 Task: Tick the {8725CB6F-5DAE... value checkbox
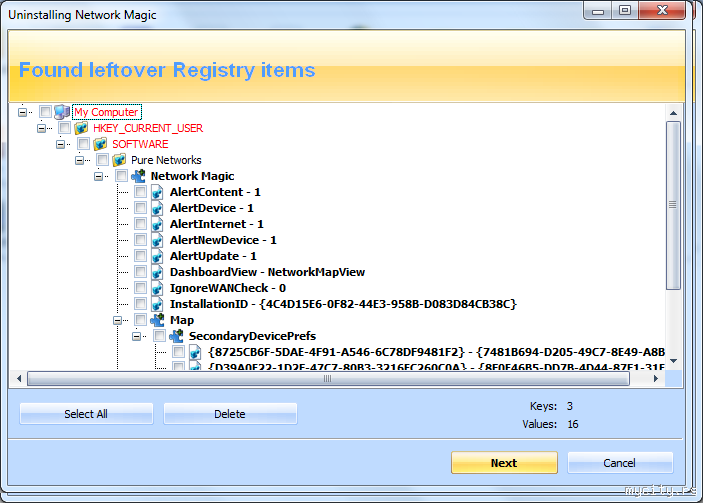coord(178,351)
